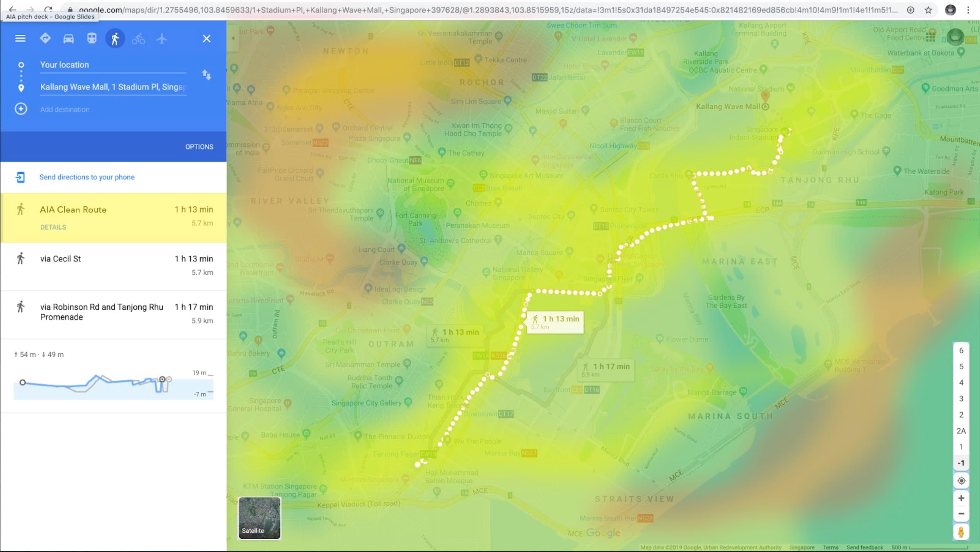Open the Google account avatar on map

[955, 37]
